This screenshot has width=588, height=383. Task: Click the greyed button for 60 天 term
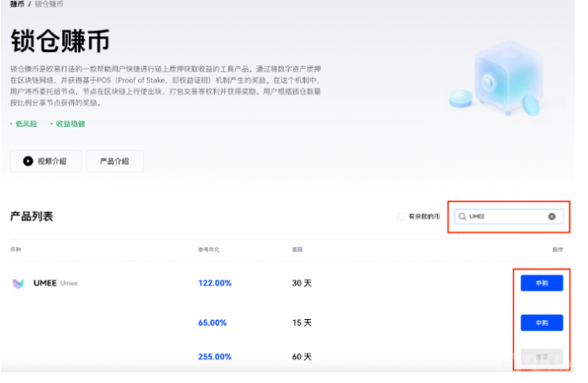point(541,357)
